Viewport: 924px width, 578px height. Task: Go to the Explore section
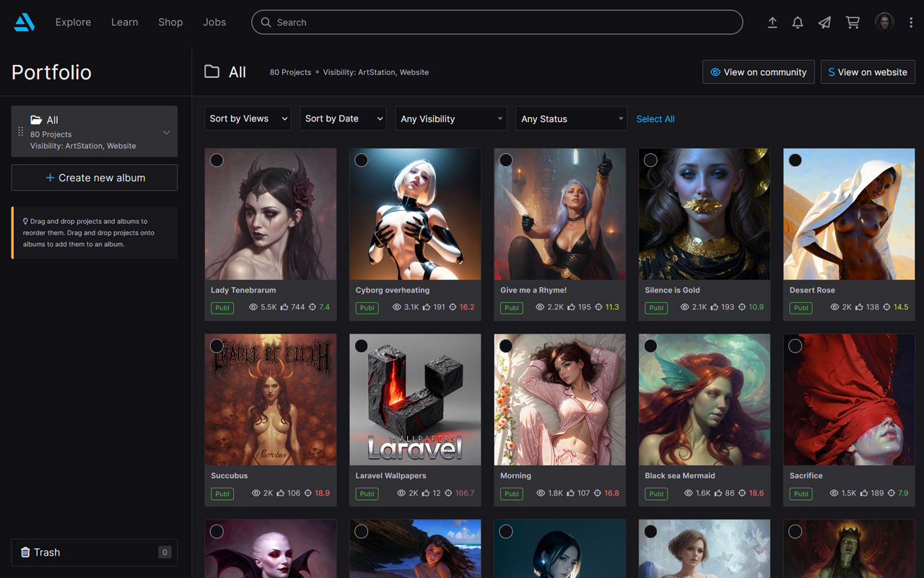coord(73,22)
